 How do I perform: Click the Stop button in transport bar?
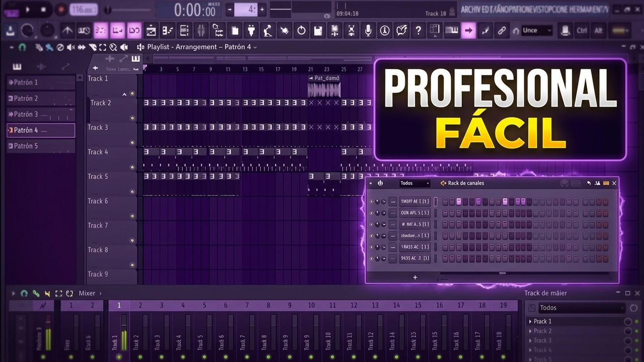pos(44,9)
